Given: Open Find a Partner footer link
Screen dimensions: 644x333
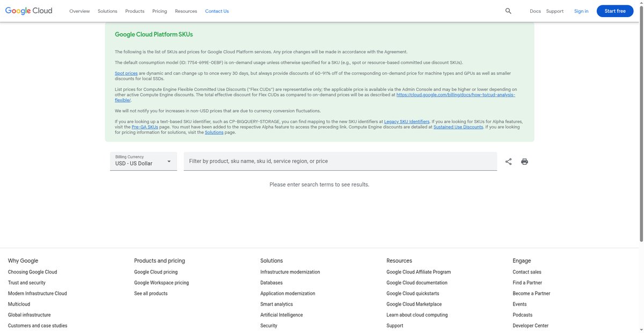Looking at the screenshot, I should point(527,283).
